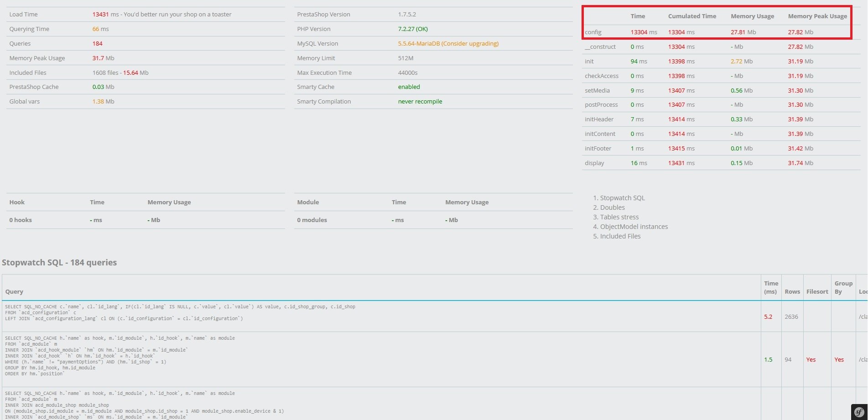Click the Query column header

coord(14,291)
